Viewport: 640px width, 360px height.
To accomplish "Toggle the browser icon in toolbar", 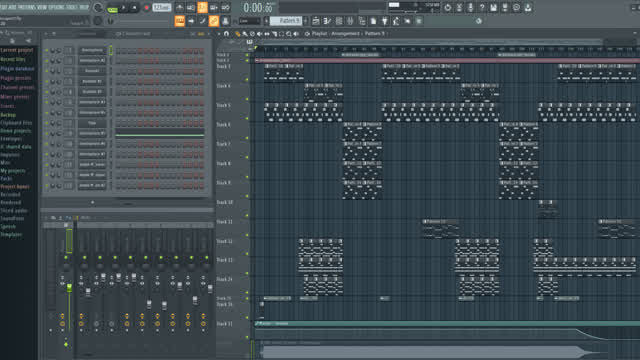I will pyautogui.click(x=362, y=21).
